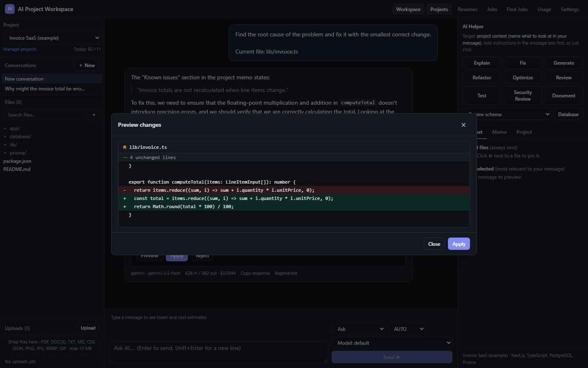Expand the database/ folder
Screen dimensions: 588x368
coord(20,137)
